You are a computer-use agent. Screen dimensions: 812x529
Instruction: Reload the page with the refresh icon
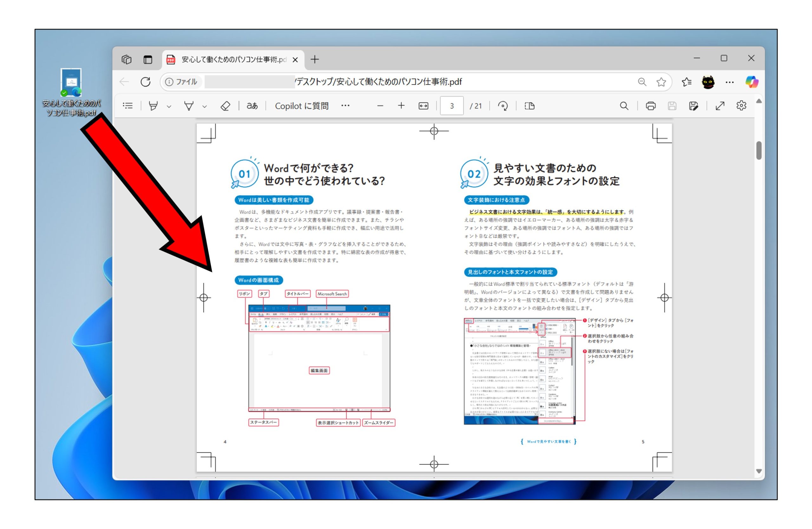(145, 82)
